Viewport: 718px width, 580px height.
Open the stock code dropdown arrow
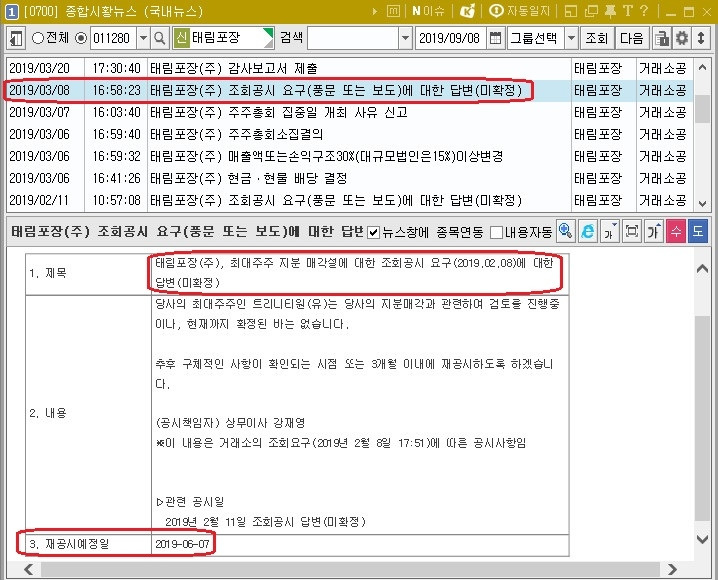coord(143,38)
